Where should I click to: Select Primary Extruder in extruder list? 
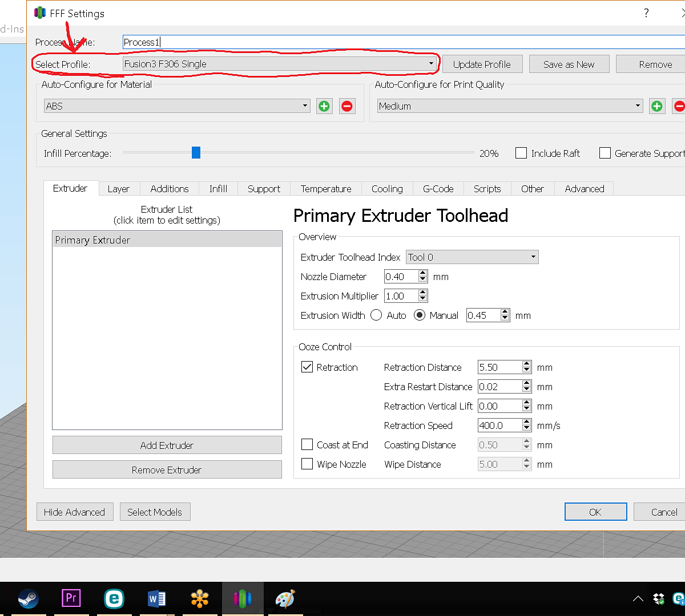coord(167,240)
